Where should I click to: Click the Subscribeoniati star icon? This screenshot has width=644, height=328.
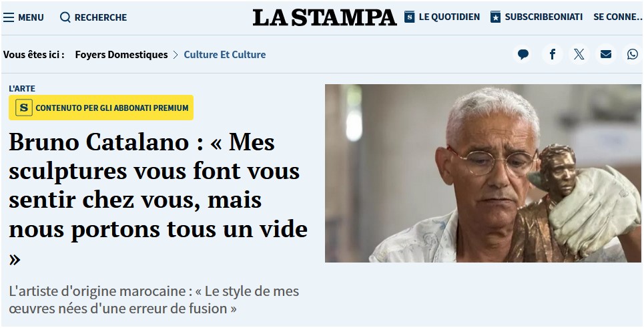coord(495,17)
